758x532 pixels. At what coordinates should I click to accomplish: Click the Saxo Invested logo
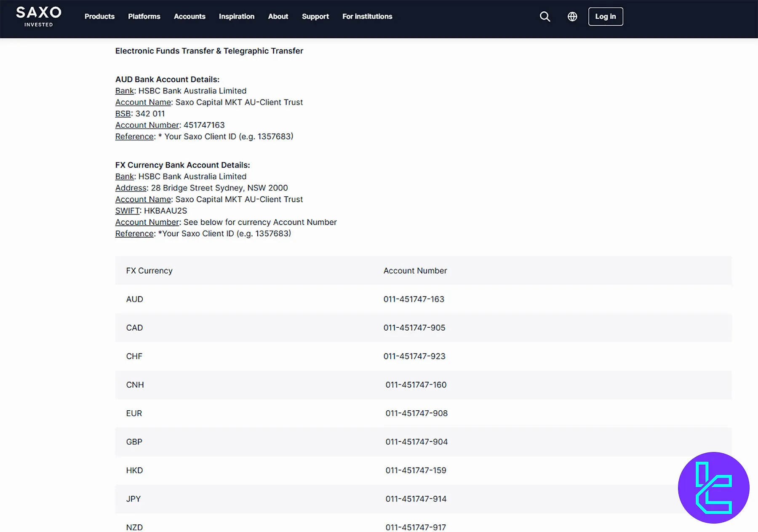pyautogui.click(x=39, y=17)
